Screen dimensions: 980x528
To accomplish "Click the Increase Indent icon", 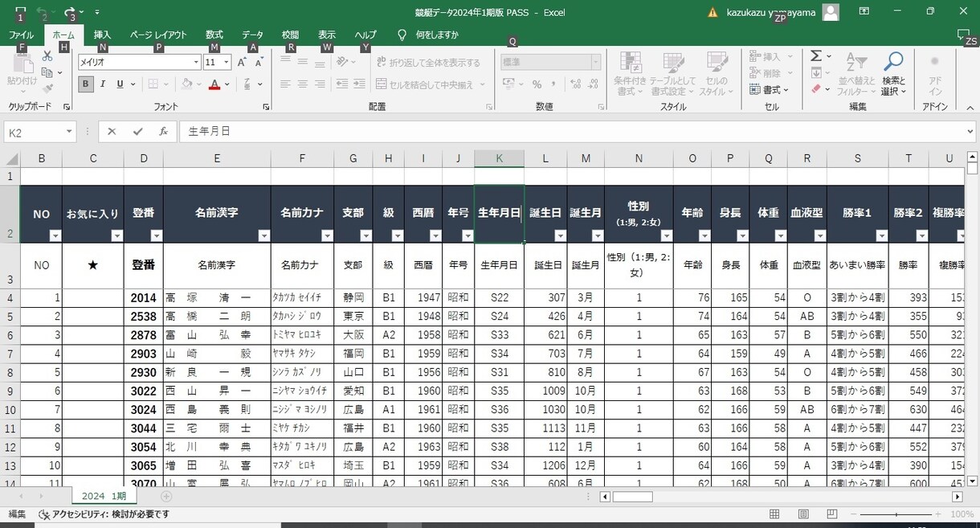I will coord(360,84).
